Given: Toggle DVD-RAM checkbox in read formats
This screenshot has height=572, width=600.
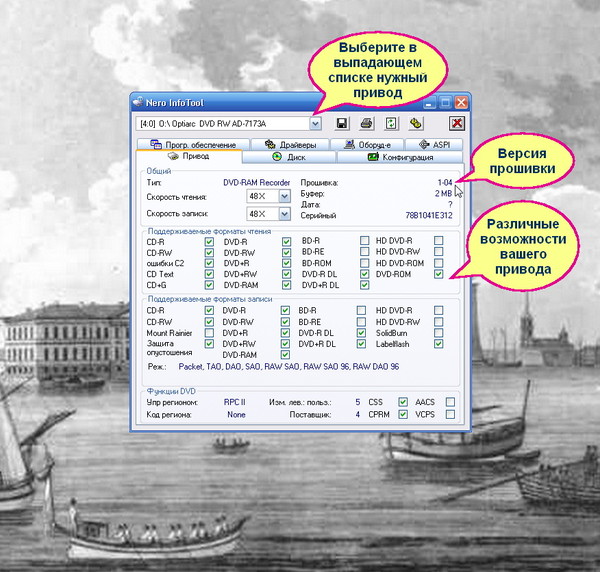Looking at the screenshot, I should coord(286,285).
